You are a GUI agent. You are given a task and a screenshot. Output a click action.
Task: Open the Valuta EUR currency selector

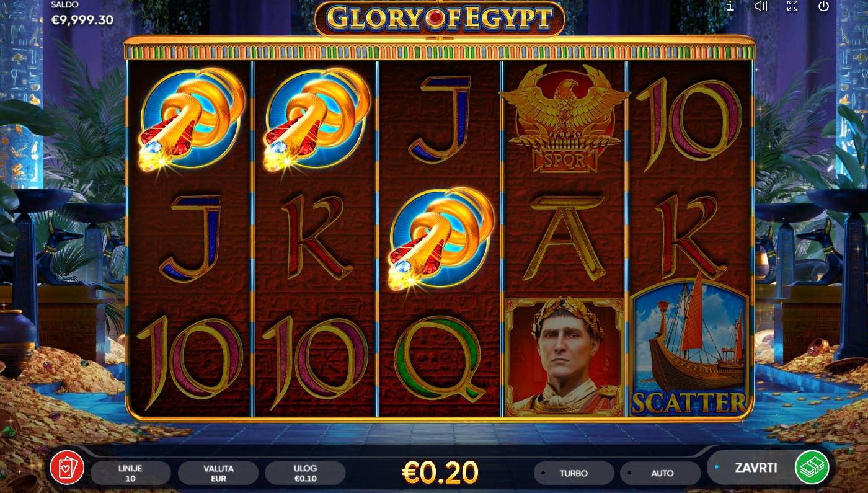coord(218,473)
